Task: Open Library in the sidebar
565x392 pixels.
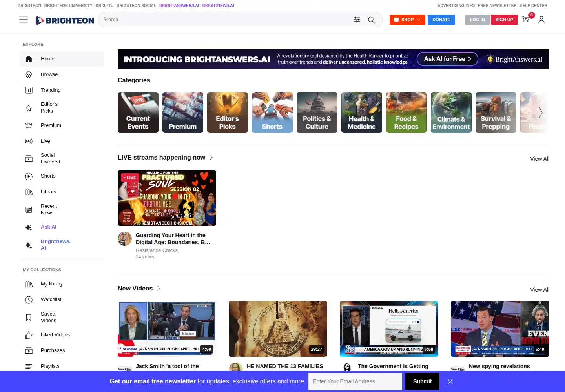Action: [62, 192]
